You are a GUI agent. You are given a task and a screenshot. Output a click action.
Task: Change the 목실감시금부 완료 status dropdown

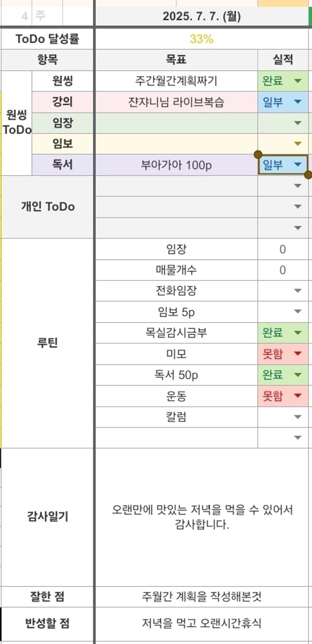[283, 333]
